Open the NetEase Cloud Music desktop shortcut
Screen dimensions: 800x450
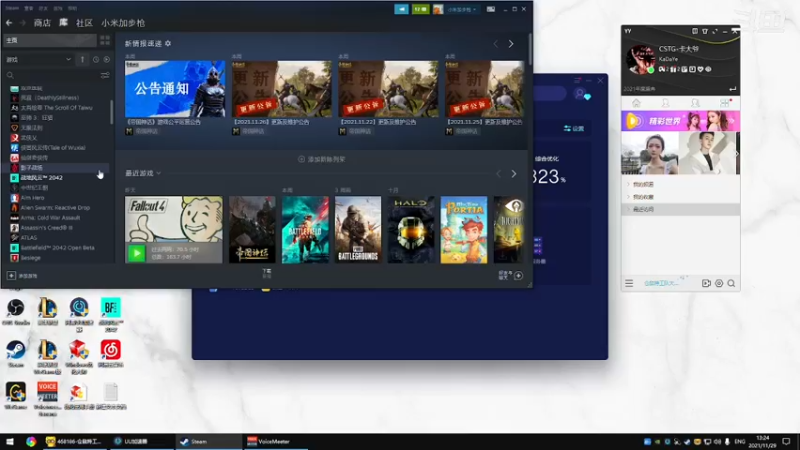(x=111, y=354)
